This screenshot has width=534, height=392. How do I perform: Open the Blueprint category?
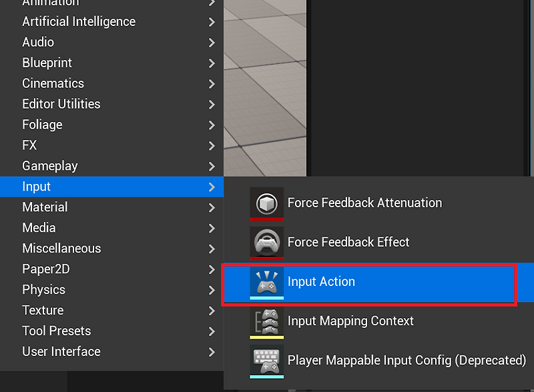47,63
